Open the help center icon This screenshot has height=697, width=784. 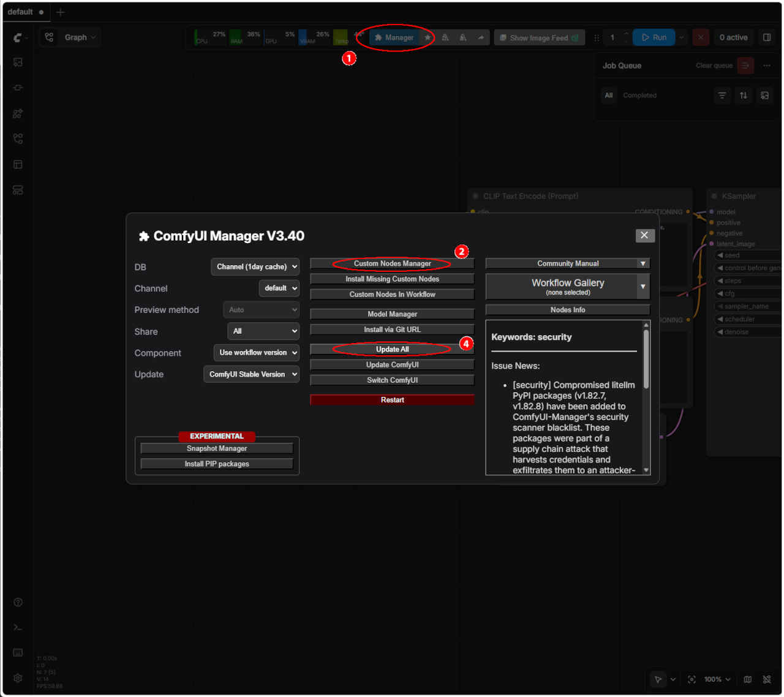click(18, 602)
